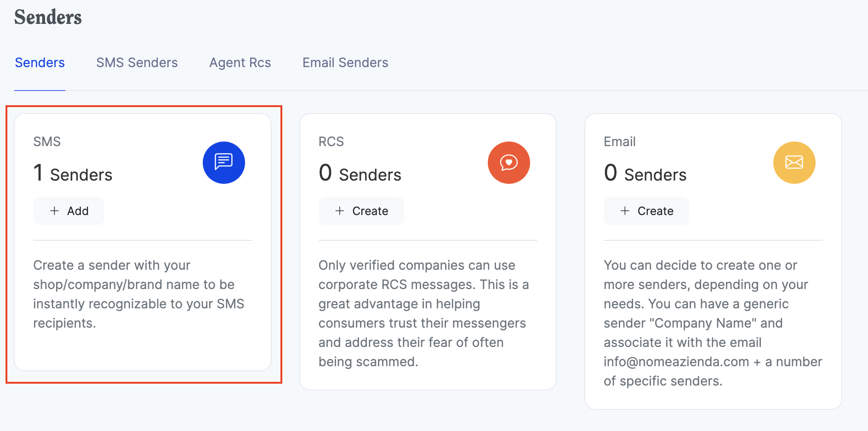Click the "1 Senders" count in SMS card
Screen dimensions: 868x431
(x=73, y=174)
